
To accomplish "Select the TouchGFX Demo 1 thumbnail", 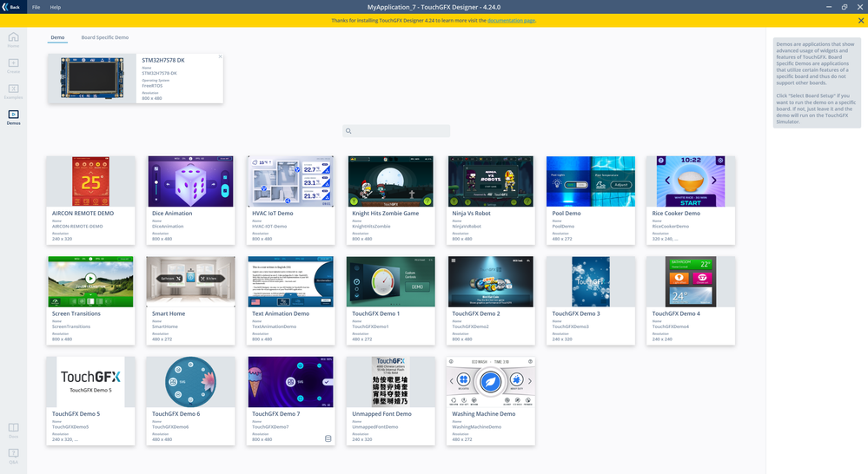I will (391, 281).
